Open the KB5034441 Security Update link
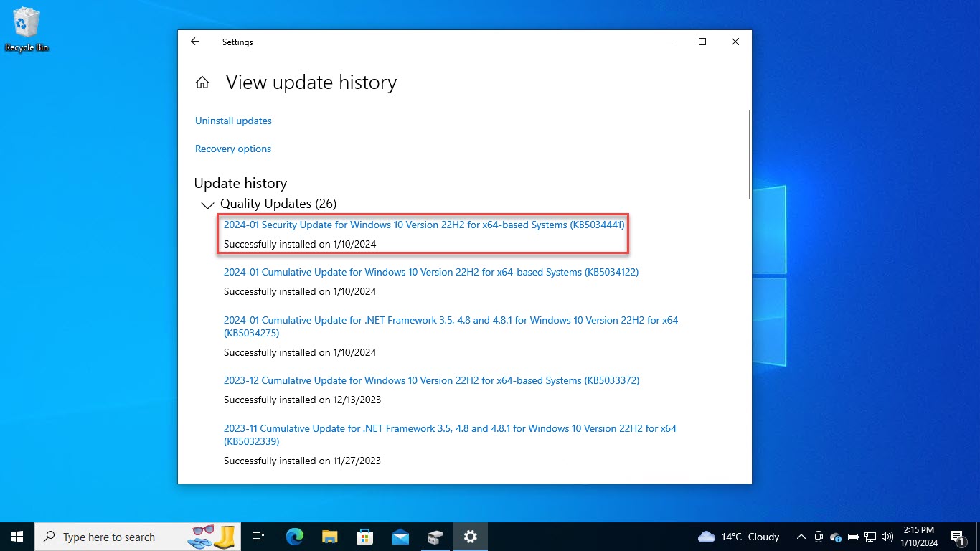This screenshot has width=980, height=551. [x=424, y=225]
